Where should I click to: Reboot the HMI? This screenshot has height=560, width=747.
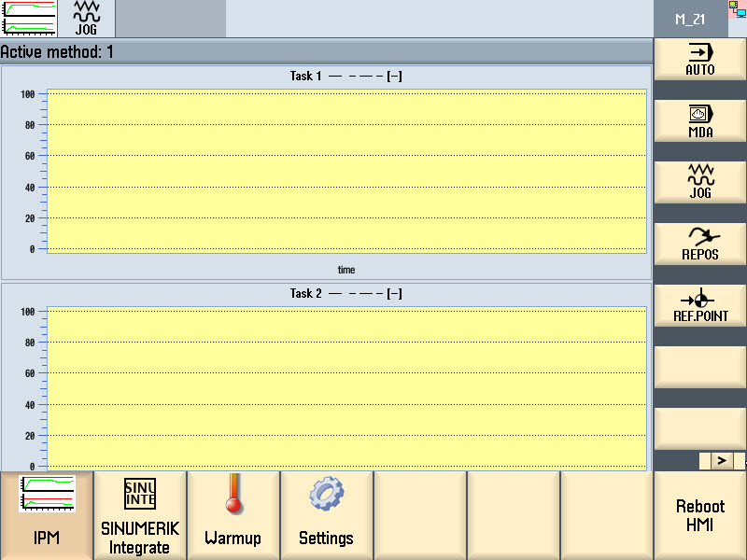click(699, 516)
